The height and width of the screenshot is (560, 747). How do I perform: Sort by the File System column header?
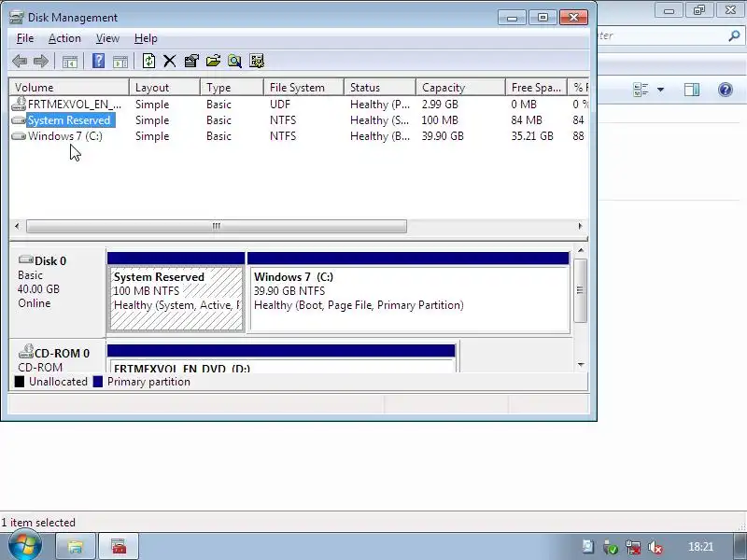pos(304,88)
